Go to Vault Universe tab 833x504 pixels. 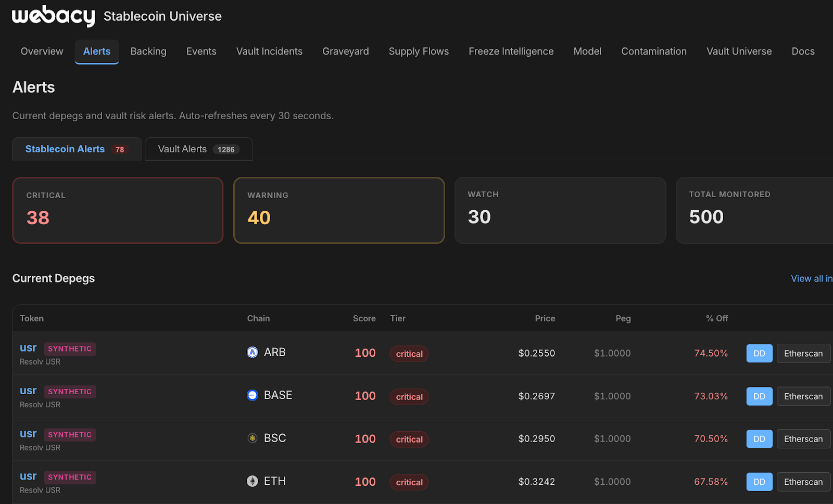739,51
